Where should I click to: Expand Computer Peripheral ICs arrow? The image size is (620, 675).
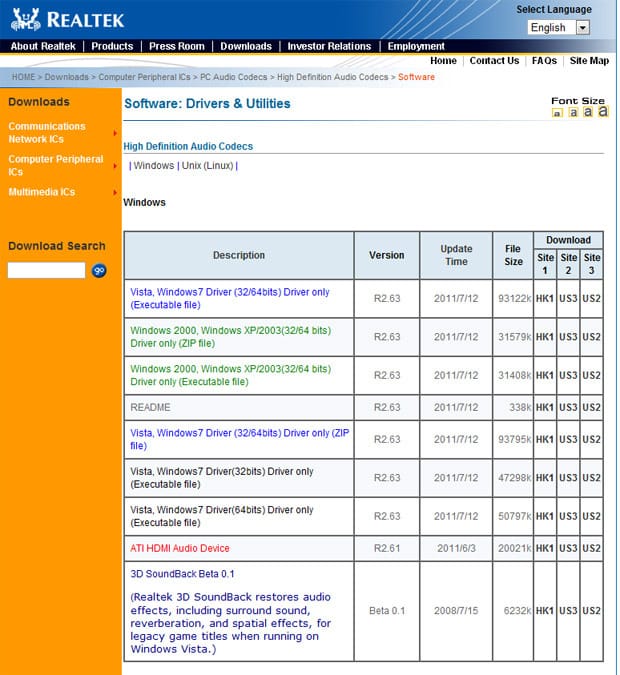coord(115,166)
